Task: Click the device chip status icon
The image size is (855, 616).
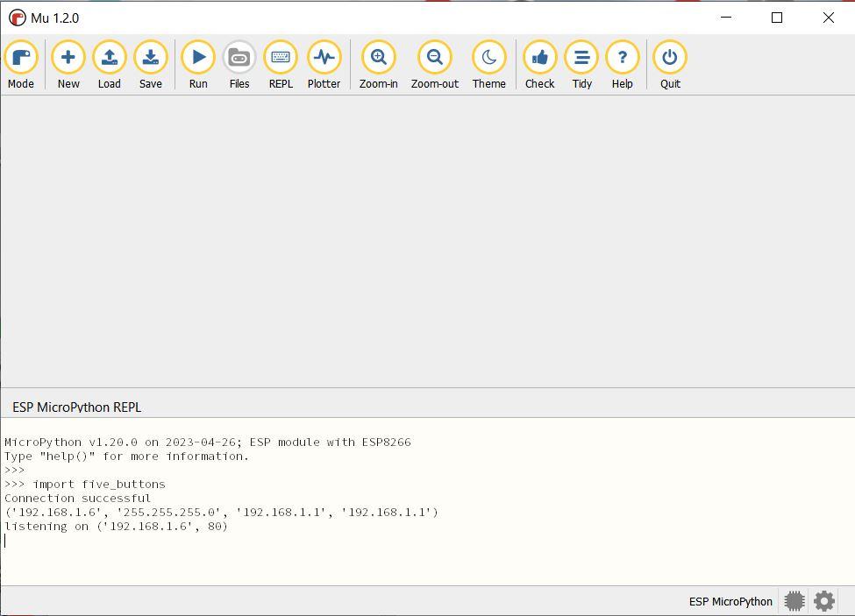Action: (794, 601)
